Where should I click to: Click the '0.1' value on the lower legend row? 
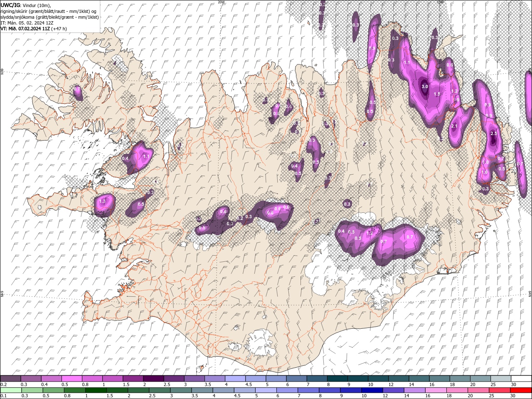coord(3,396)
